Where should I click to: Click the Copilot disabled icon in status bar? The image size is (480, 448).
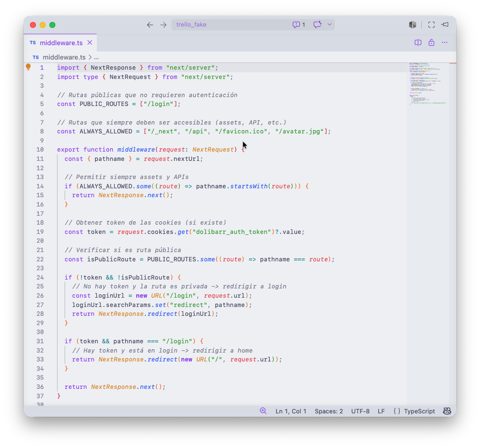447,411
